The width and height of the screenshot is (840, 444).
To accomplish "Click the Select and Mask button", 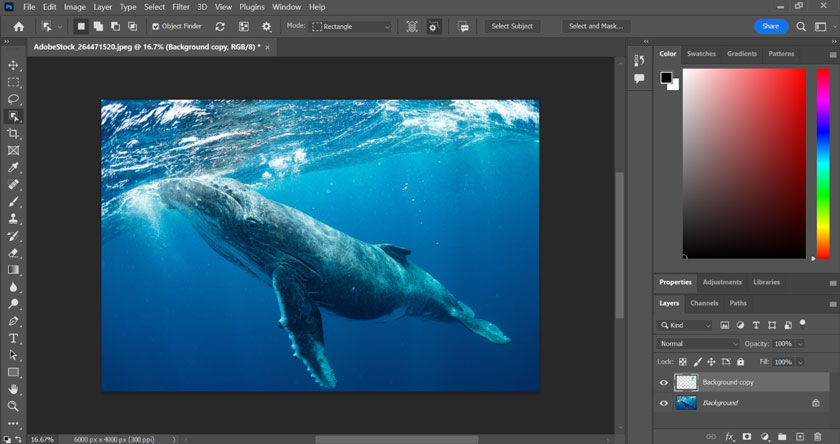I will (x=596, y=26).
